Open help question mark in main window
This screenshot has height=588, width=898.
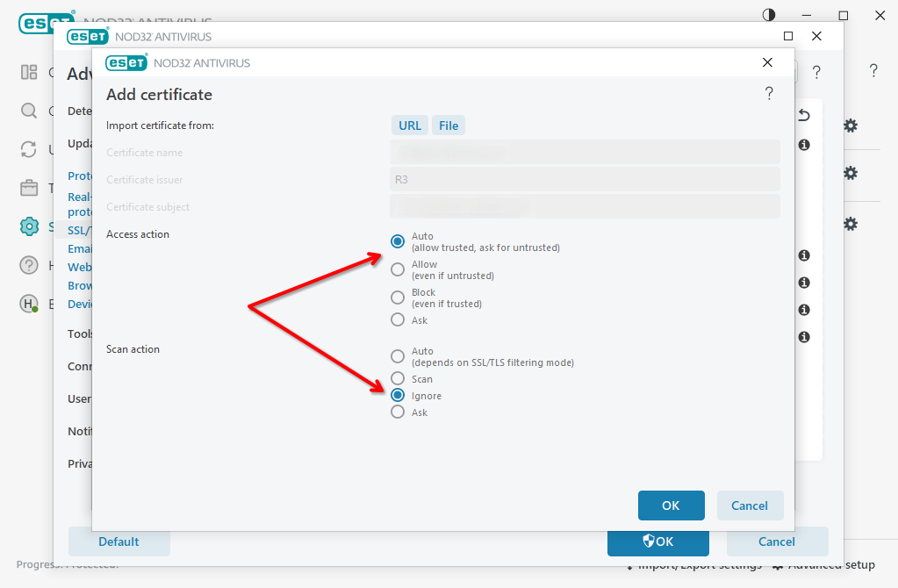(x=873, y=71)
